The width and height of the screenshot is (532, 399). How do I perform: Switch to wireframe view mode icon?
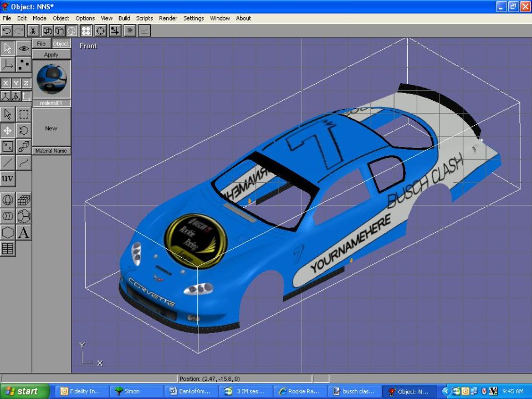(48, 31)
